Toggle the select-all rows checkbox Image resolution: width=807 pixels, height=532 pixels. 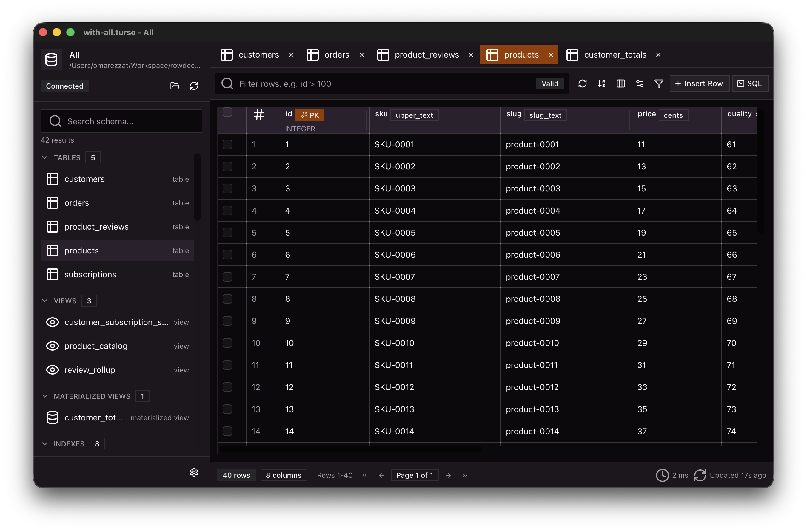pyautogui.click(x=227, y=112)
